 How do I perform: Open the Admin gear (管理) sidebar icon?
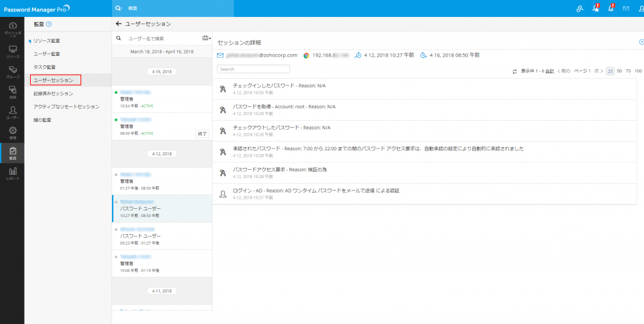[12, 133]
